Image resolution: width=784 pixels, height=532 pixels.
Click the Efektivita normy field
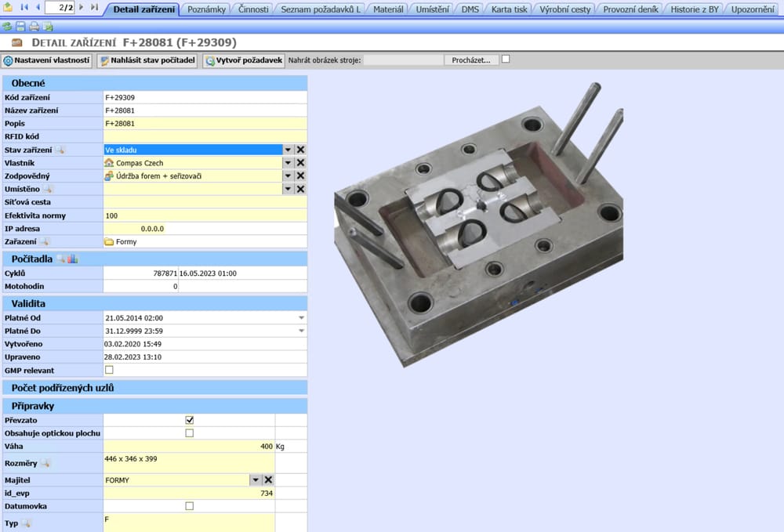pyautogui.click(x=205, y=215)
